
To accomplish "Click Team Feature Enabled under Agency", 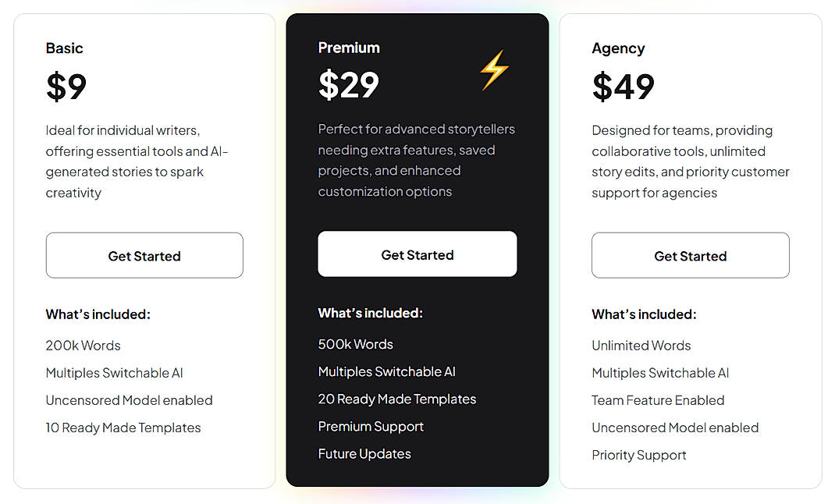I will tap(658, 400).
